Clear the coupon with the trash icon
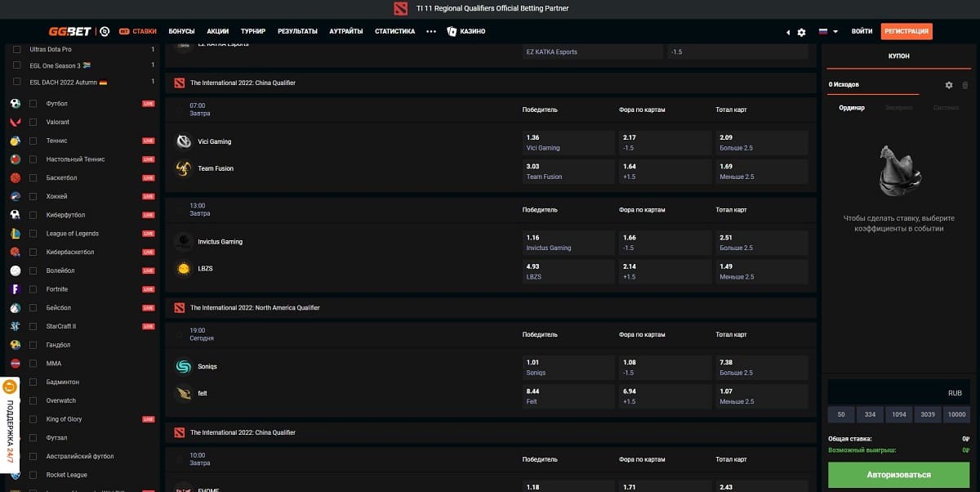Screen dimensions: 980x492 (965, 85)
